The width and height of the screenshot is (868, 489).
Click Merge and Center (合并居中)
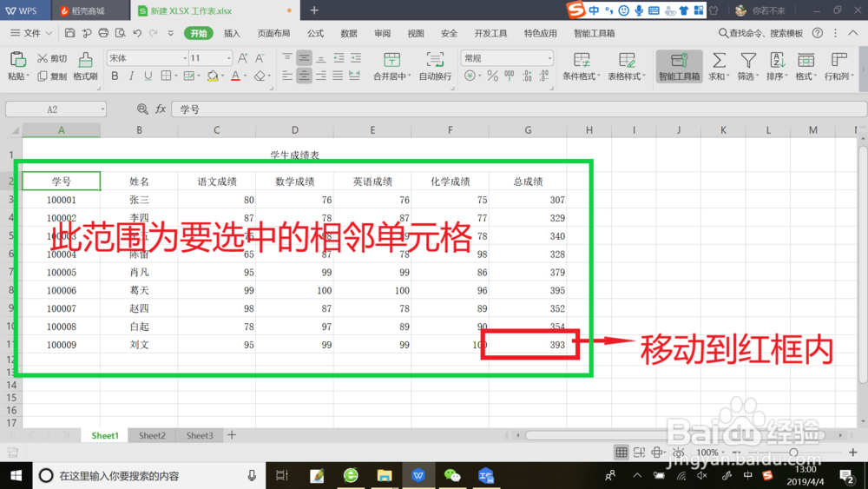[x=391, y=66]
